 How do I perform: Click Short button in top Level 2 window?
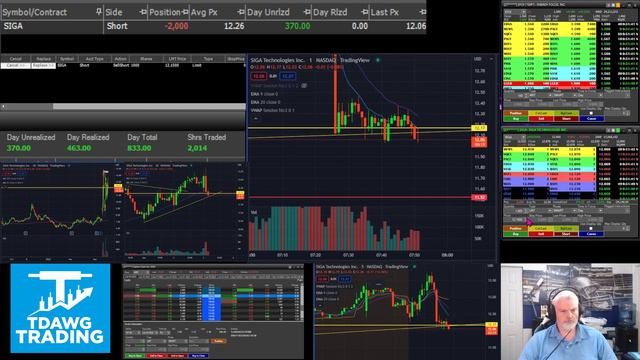[567, 119]
